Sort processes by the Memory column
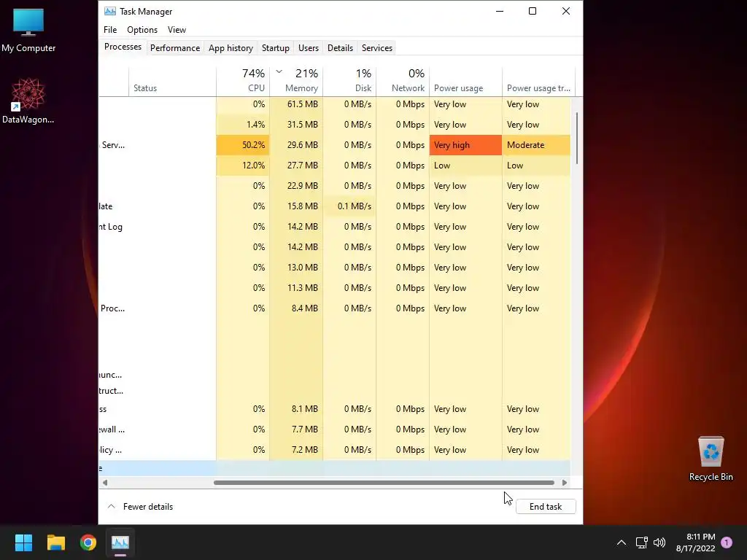The height and width of the screenshot is (560, 747). click(x=296, y=82)
